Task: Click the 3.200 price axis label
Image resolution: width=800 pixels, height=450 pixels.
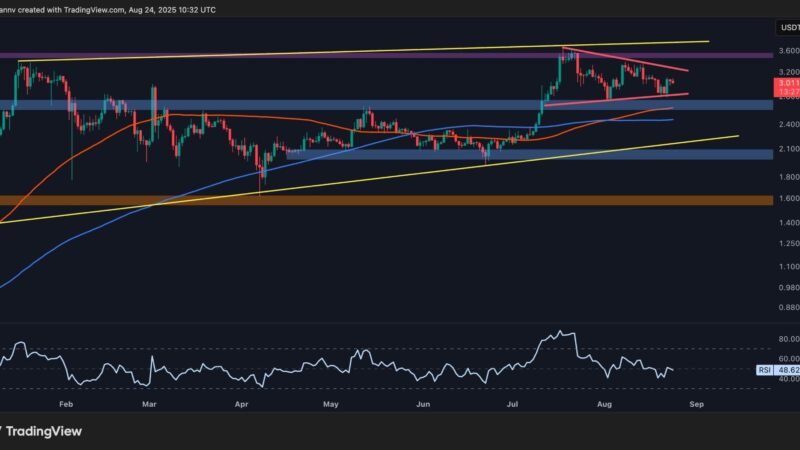Action: click(789, 72)
